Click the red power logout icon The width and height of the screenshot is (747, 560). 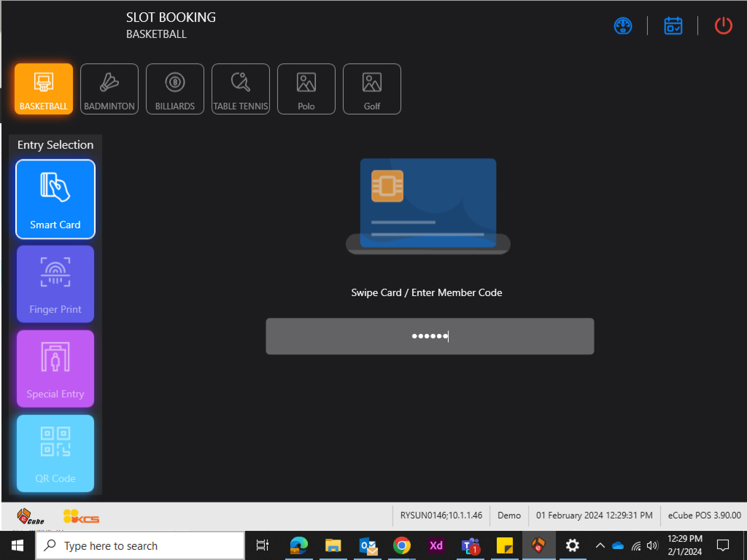pos(723,26)
